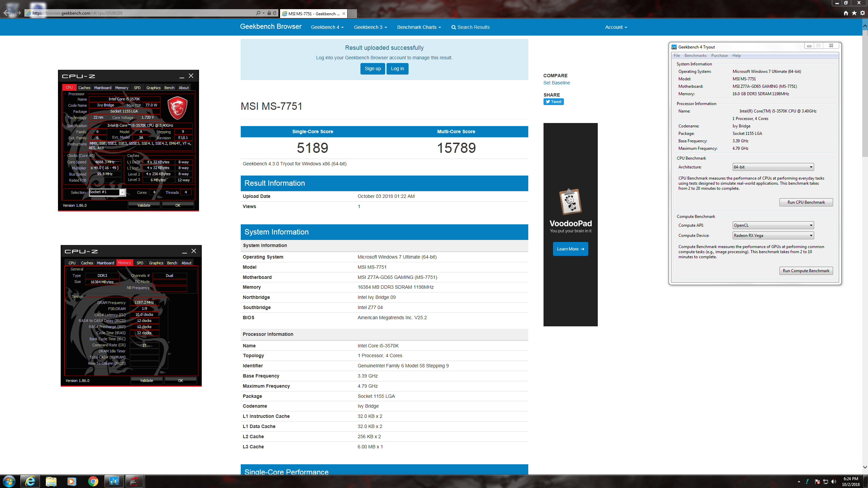Expand the Geekbench 4 dropdown menu
This screenshot has height=488, width=868.
point(327,27)
